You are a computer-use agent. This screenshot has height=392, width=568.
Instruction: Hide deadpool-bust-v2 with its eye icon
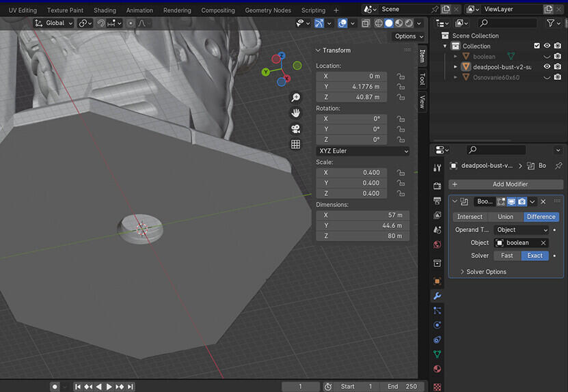point(547,67)
